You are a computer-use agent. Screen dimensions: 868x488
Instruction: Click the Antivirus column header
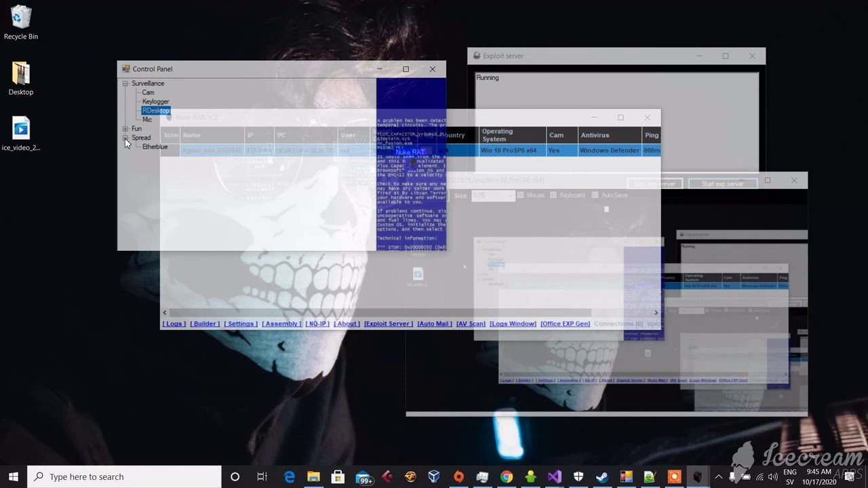pyautogui.click(x=610, y=135)
